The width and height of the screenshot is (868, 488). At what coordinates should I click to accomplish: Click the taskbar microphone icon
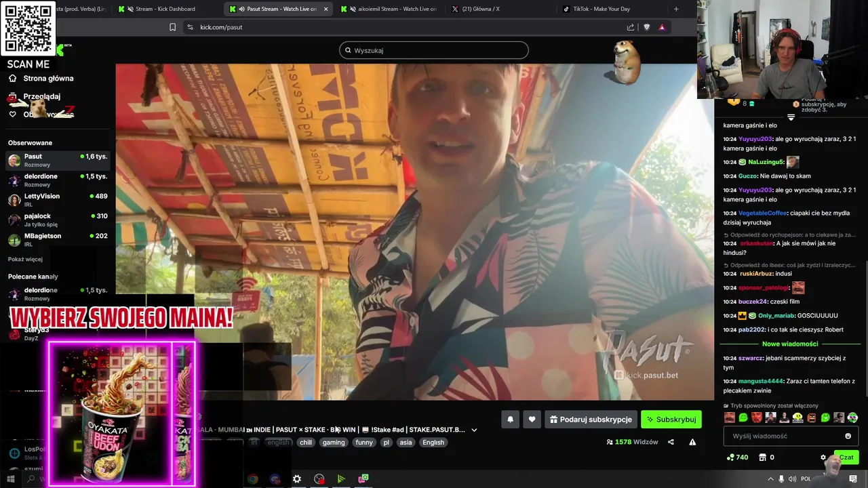click(x=781, y=479)
